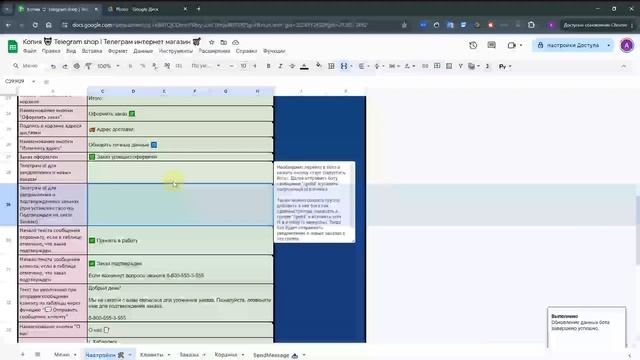This screenshot has height=360, width=640.
Task: Expand the share settings dropdown arrow
Action: pos(609,45)
